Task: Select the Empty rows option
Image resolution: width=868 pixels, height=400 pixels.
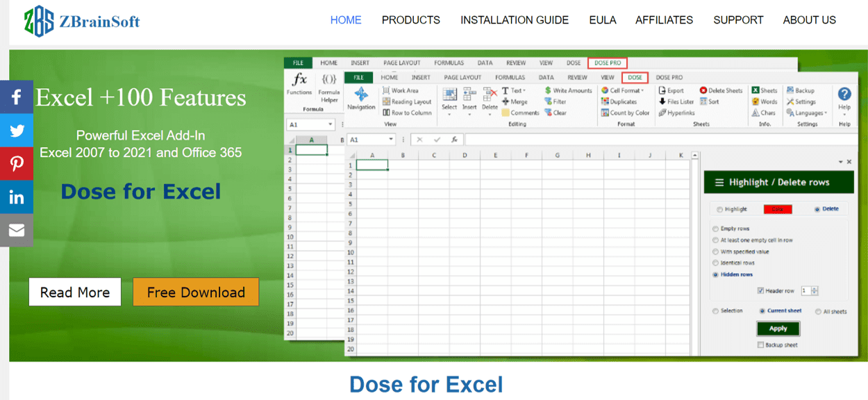Action: pyautogui.click(x=715, y=228)
